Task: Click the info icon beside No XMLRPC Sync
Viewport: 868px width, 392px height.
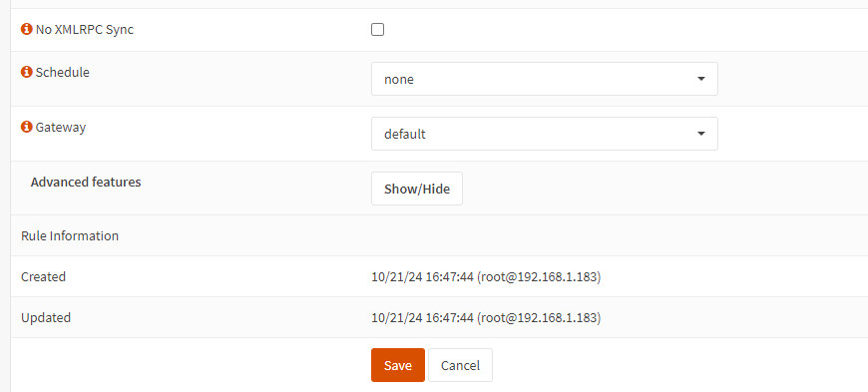Action: tap(27, 29)
